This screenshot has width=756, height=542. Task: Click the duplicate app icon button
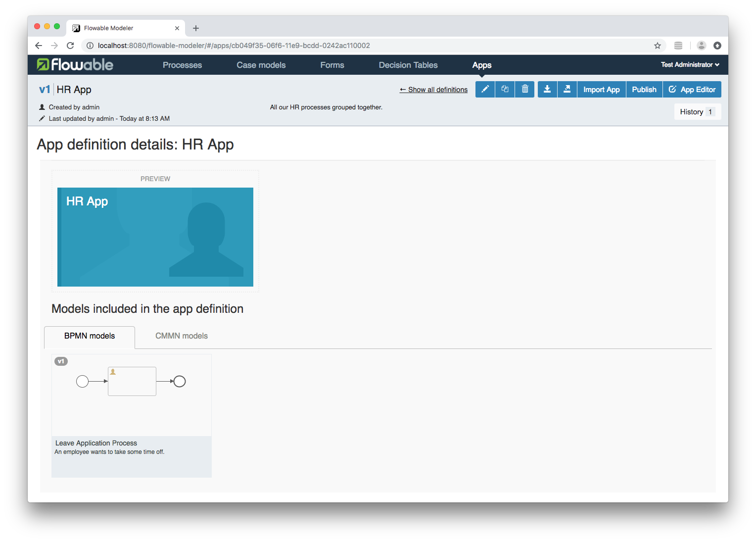(x=505, y=90)
